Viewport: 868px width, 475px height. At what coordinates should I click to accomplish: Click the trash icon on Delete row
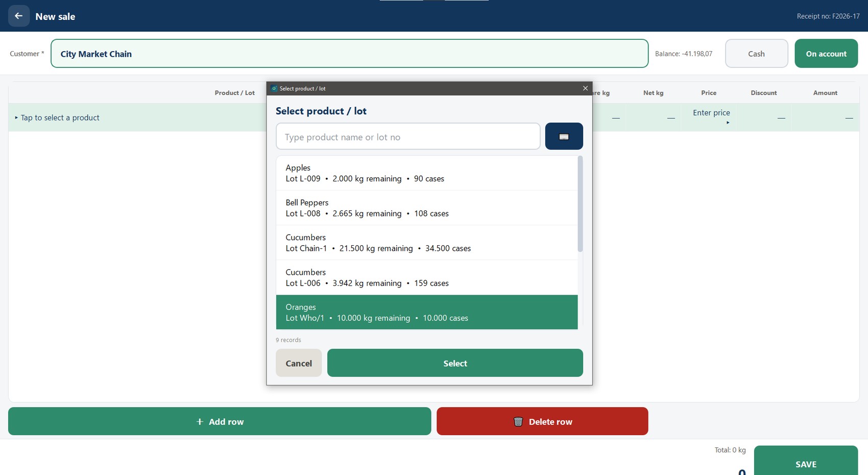pos(518,421)
